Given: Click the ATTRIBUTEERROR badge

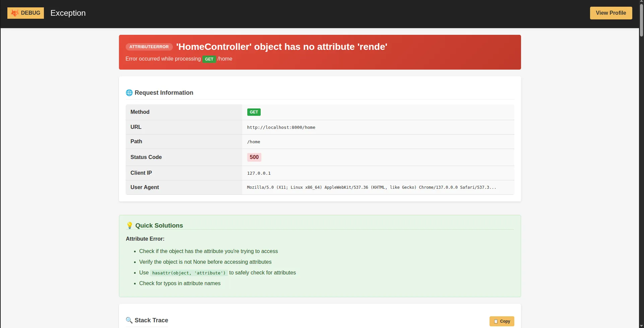Looking at the screenshot, I should 149,47.
